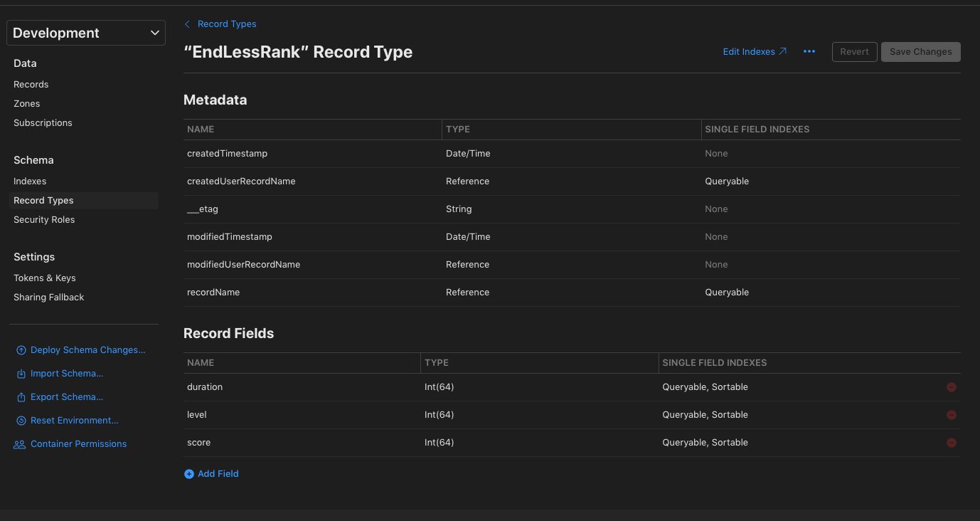Open Subscriptions in the sidebar
This screenshot has height=521, width=980.
click(x=43, y=123)
